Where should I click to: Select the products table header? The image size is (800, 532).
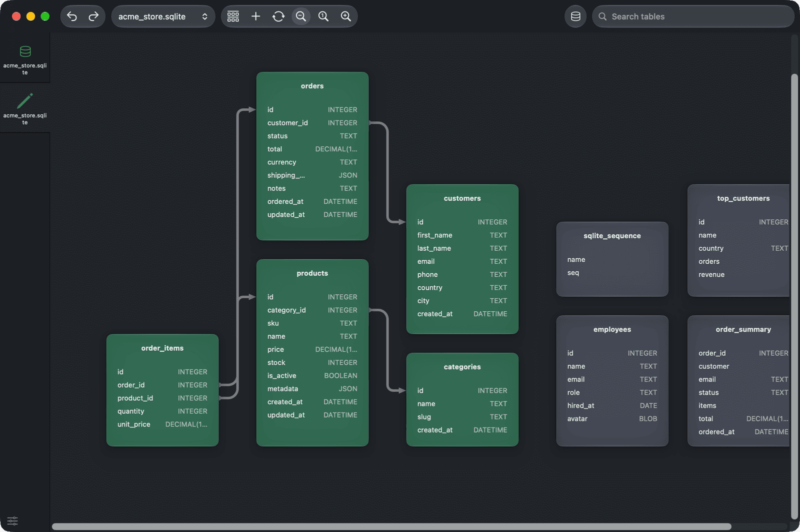[x=312, y=273]
